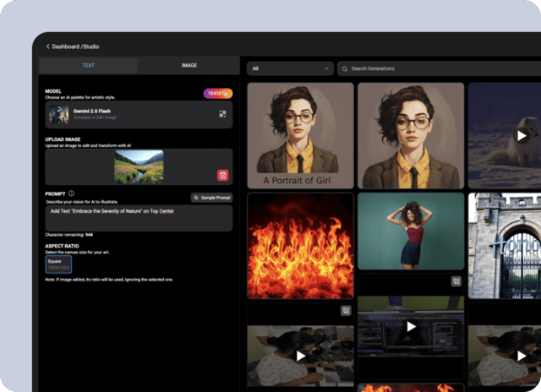Image resolution: width=541 pixels, height=392 pixels.
Task: Click the icon atop the bottom-left video card
Action: pyautogui.click(x=346, y=311)
